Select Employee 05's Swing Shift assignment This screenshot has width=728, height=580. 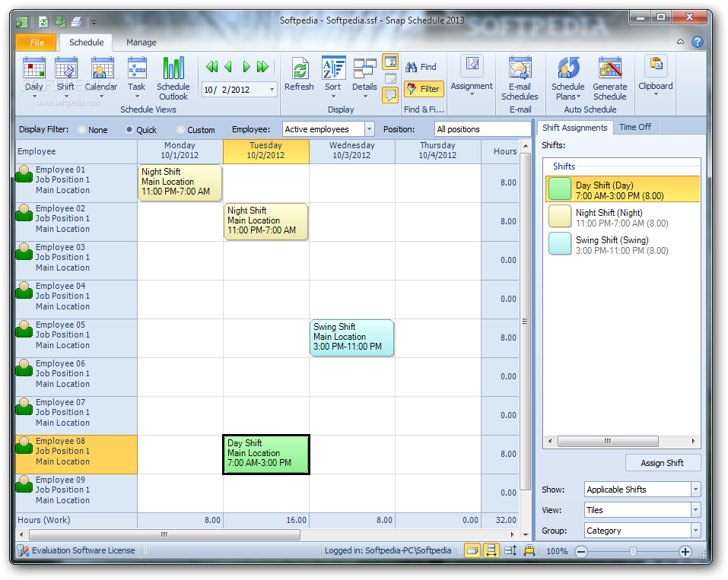click(x=352, y=338)
